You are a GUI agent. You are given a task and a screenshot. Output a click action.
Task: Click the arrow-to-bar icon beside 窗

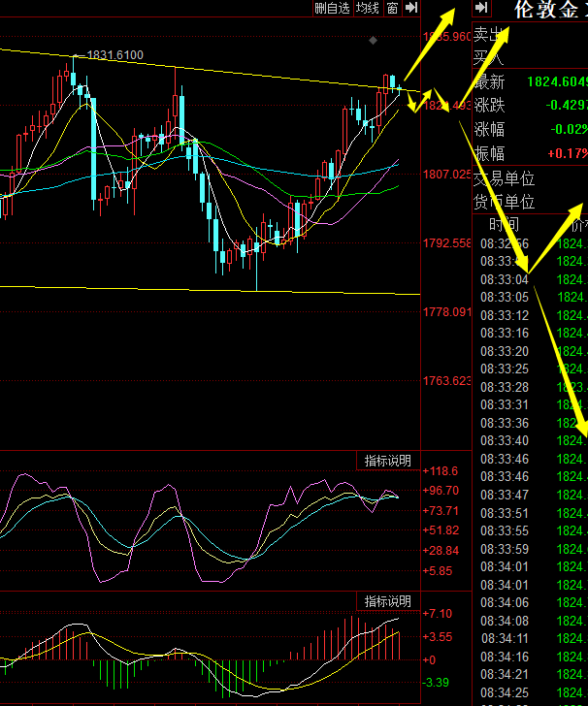(x=411, y=8)
